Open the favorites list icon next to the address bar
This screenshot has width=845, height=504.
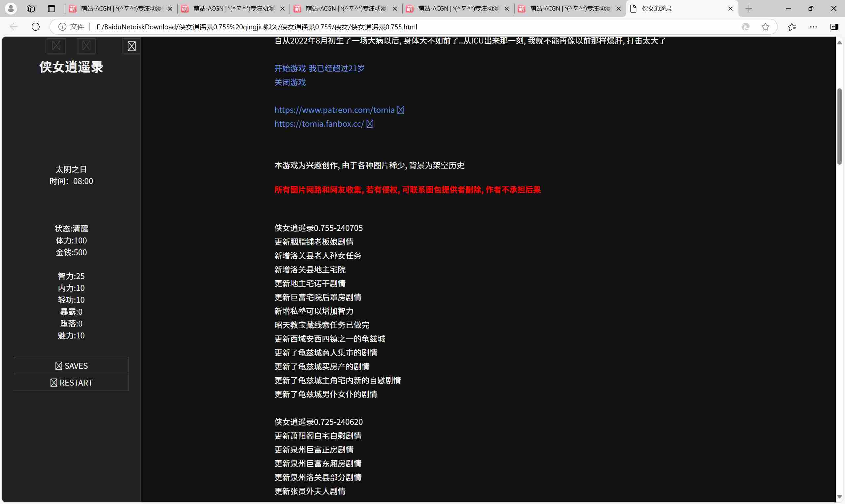[x=792, y=27]
